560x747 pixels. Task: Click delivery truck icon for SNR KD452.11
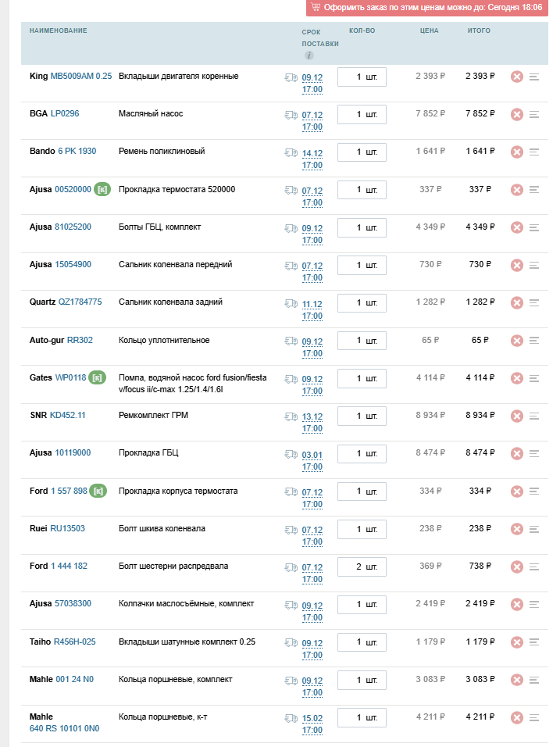(291, 416)
